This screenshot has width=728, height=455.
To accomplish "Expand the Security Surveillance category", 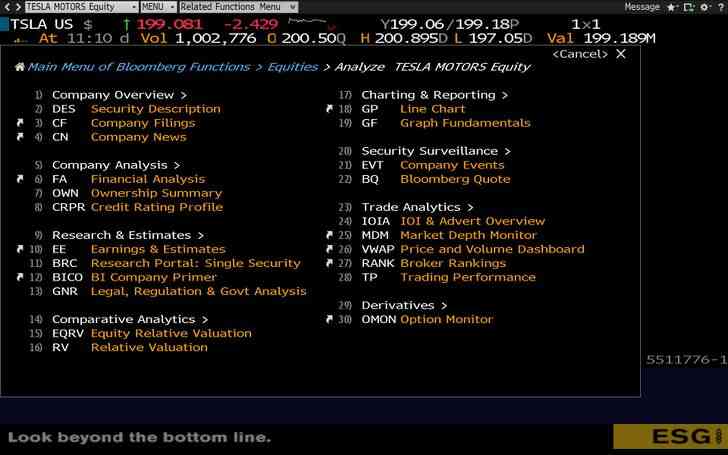I will click(x=436, y=151).
